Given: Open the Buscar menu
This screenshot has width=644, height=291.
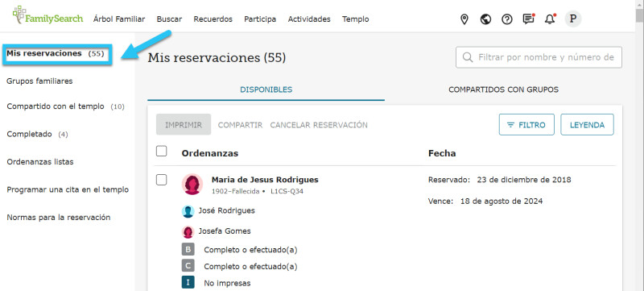Looking at the screenshot, I should [169, 19].
